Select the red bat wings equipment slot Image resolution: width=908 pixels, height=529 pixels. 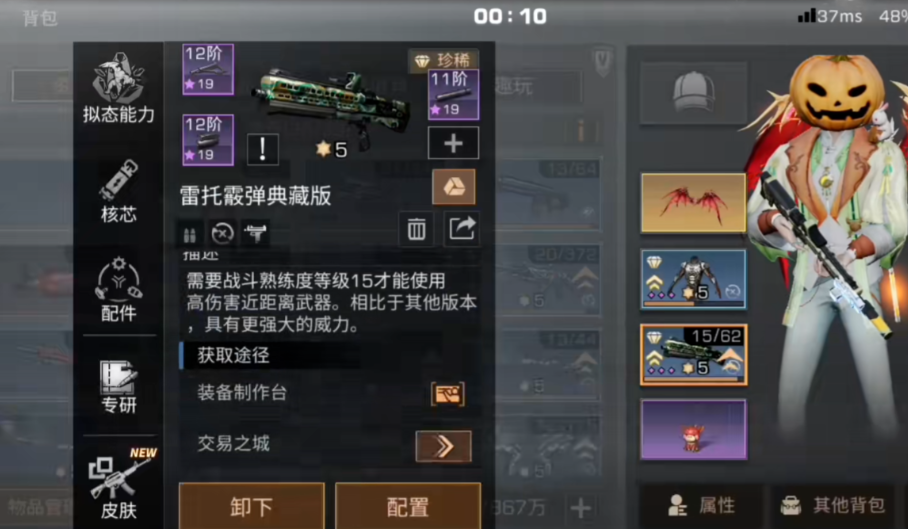[693, 203]
